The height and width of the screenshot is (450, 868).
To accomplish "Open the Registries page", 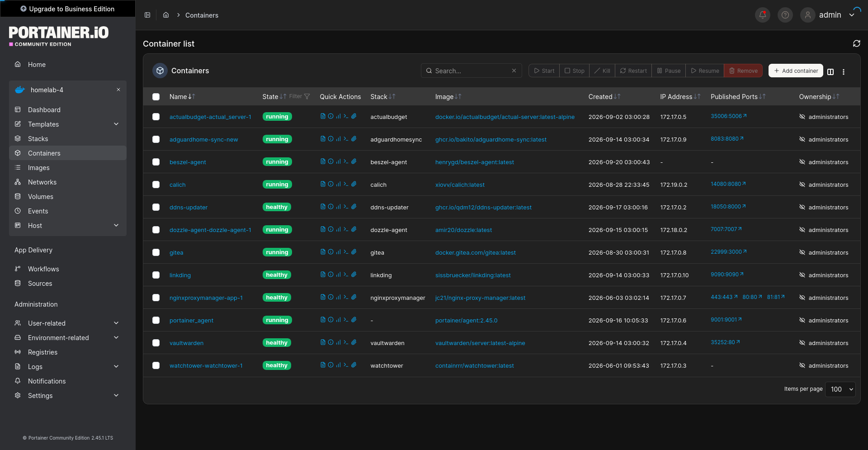I will coord(68,352).
